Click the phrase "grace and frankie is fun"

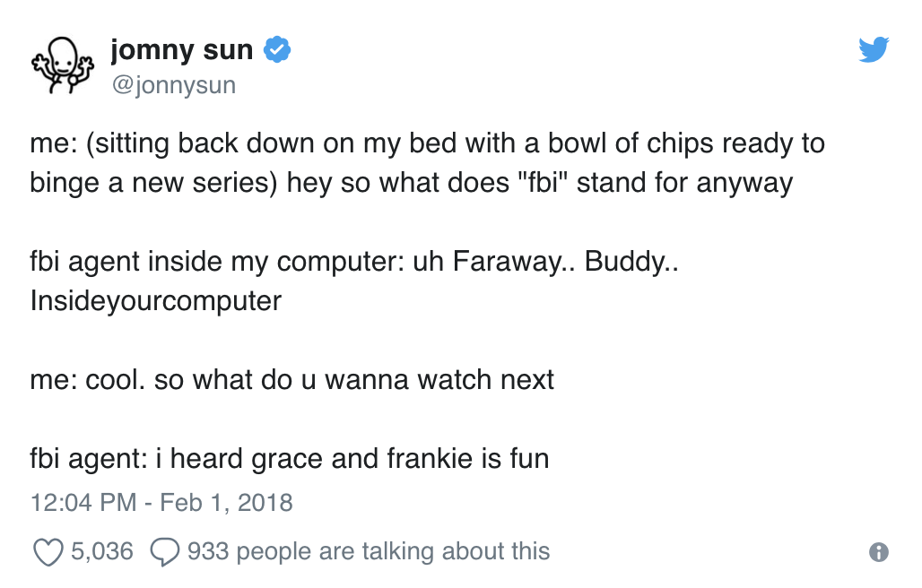coord(400,458)
